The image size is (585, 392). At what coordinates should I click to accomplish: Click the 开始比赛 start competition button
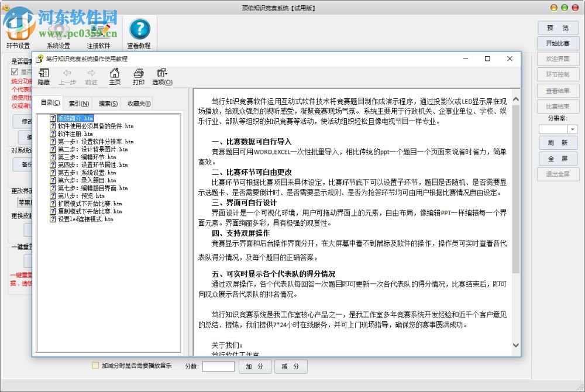557,43
